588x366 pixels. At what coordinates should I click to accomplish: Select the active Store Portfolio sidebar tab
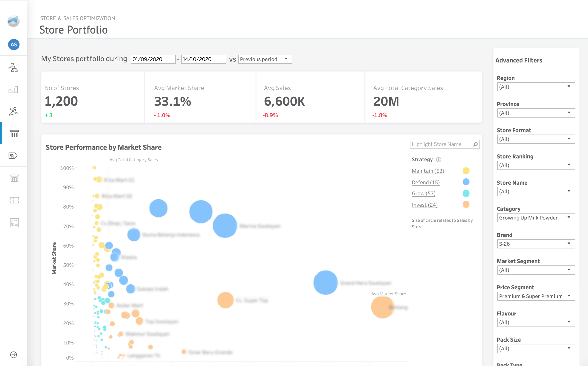pyautogui.click(x=14, y=134)
